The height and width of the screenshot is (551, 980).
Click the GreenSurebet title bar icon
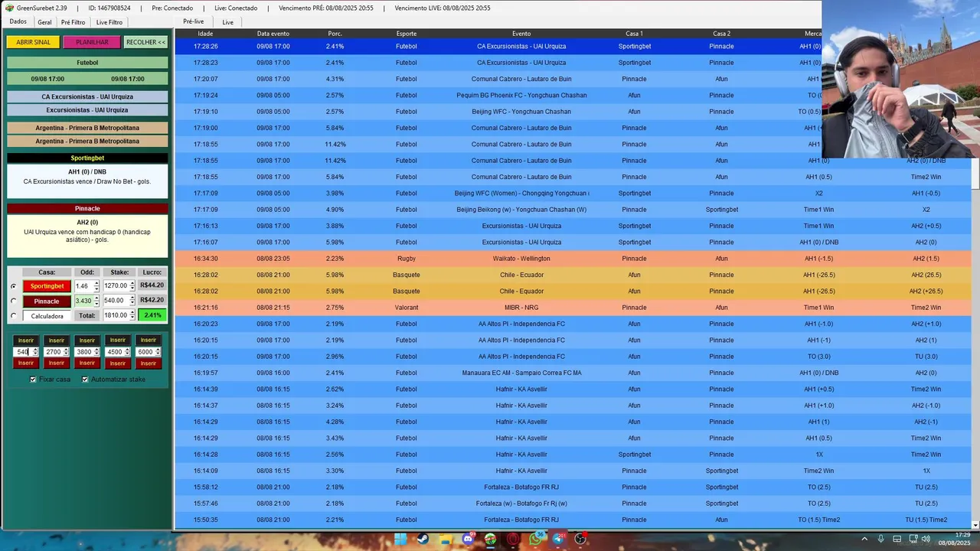8,8
